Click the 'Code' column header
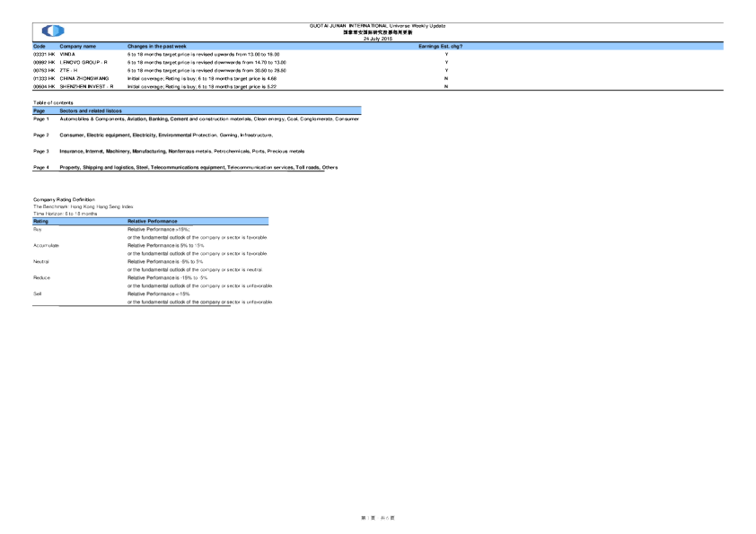Viewport: 756px width, 534px height. [40, 46]
